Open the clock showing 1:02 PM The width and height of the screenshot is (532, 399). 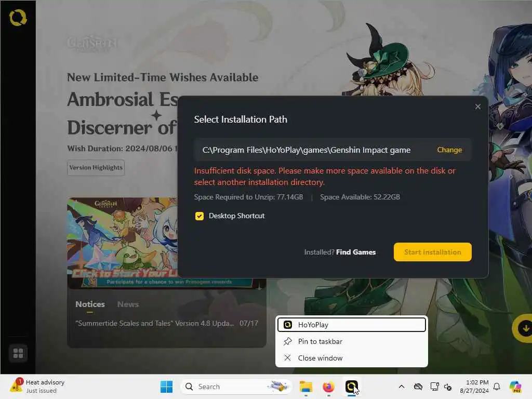pos(474,387)
